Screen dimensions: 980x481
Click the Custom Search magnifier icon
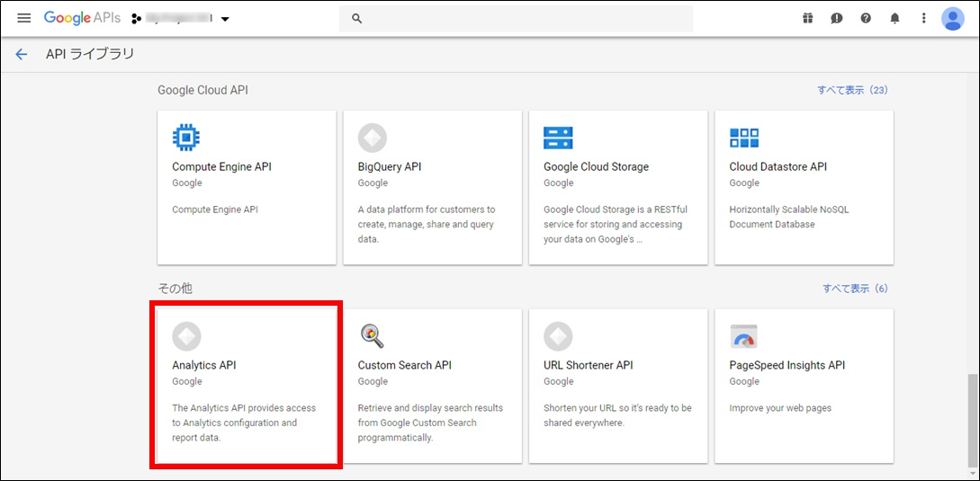[x=372, y=336]
